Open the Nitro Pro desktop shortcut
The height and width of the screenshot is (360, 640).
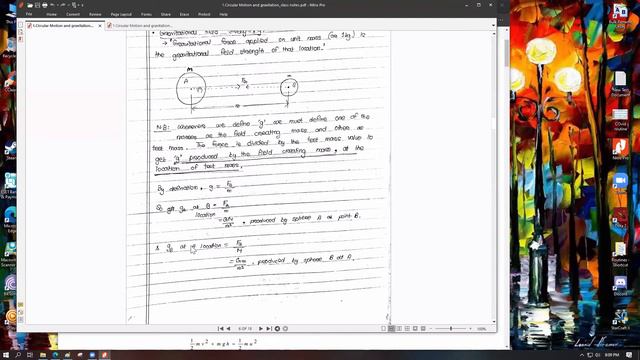[x=620, y=149]
